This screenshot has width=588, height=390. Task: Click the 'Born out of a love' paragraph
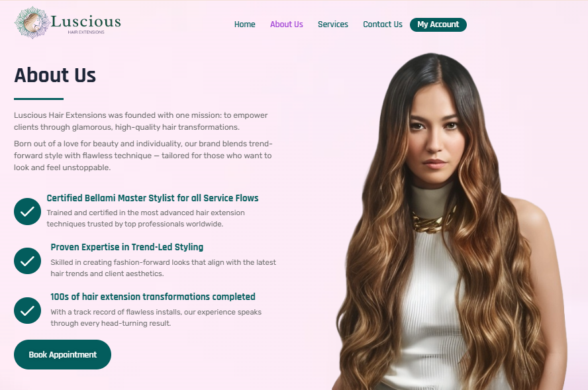pyautogui.click(x=143, y=156)
